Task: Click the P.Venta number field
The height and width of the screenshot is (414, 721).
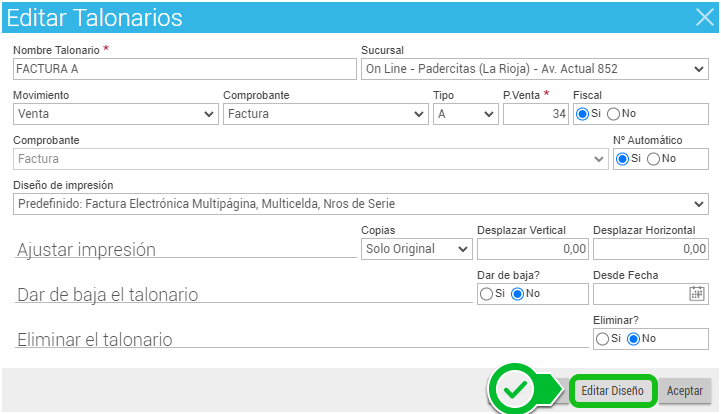Action: click(x=535, y=114)
